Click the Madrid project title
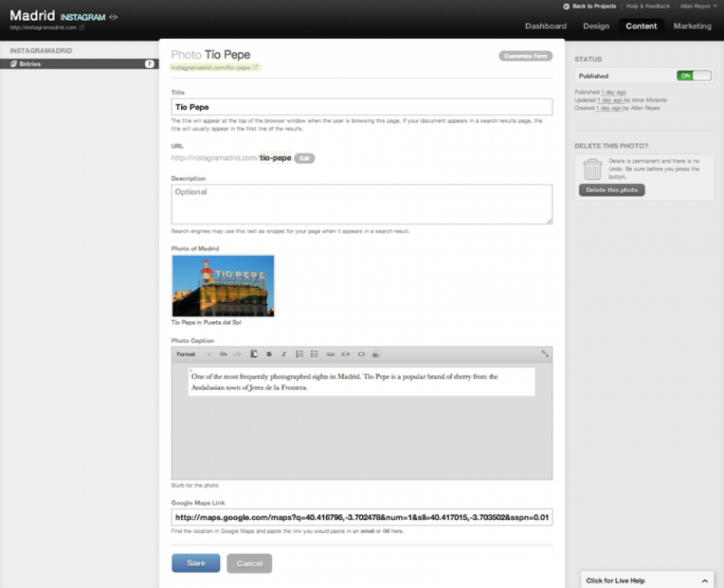The height and width of the screenshot is (588, 724). point(33,16)
